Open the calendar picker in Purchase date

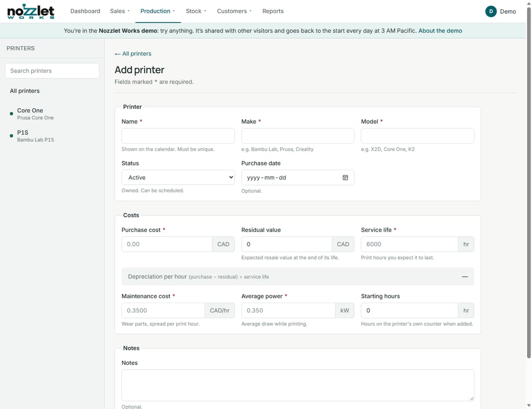click(x=345, y=178)
